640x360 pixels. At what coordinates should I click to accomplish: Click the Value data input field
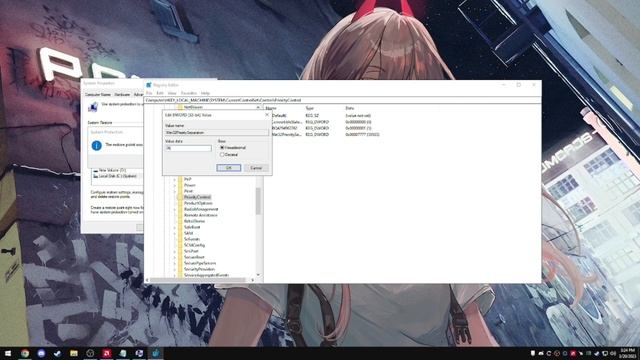pos(188,148)
